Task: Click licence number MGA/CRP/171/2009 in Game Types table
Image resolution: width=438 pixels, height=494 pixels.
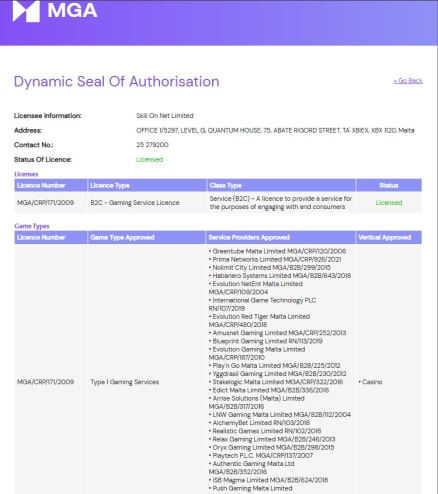Action: point(45,382)
